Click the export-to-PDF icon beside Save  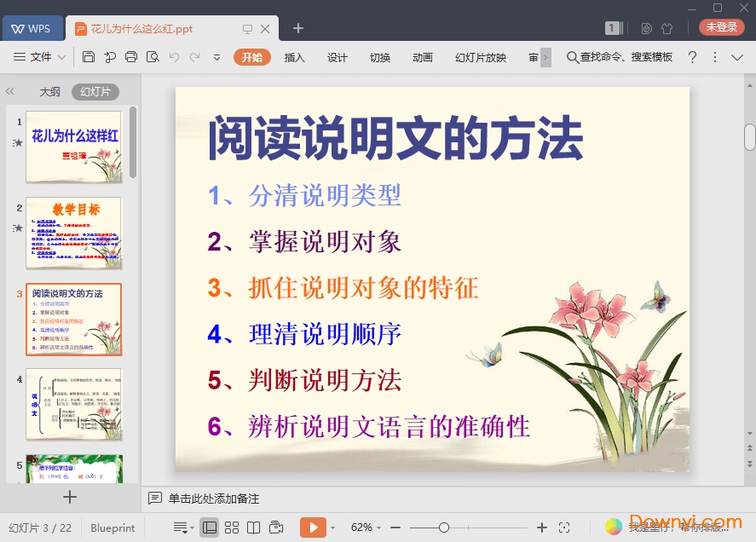(110, 57)
